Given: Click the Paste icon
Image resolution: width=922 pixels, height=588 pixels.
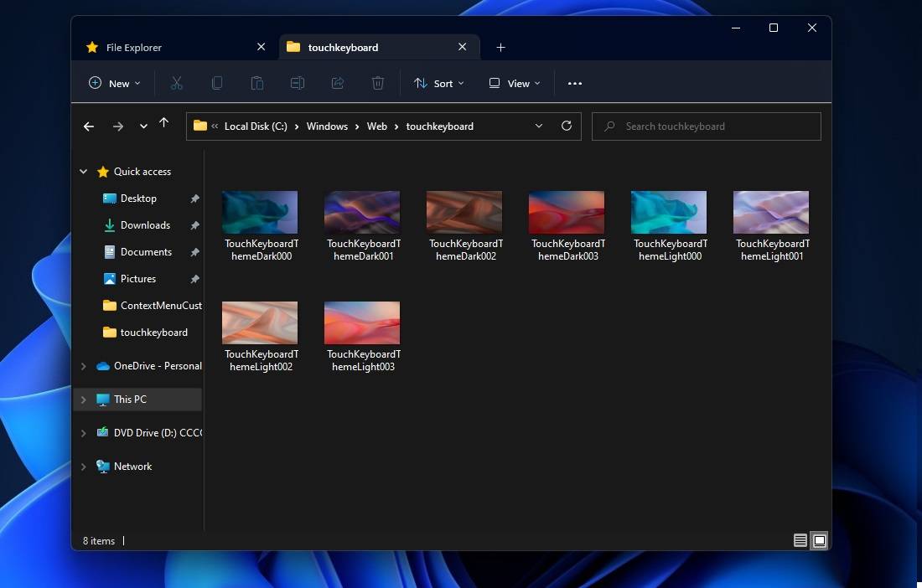Looking at the screenshot, I should tap(257, 83).
